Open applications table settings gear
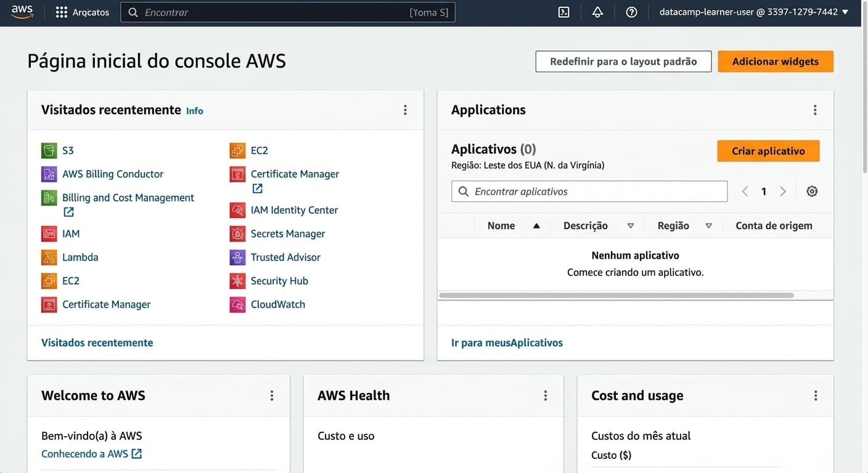Viewport: 868px width, 473px height. click(812, 192)
